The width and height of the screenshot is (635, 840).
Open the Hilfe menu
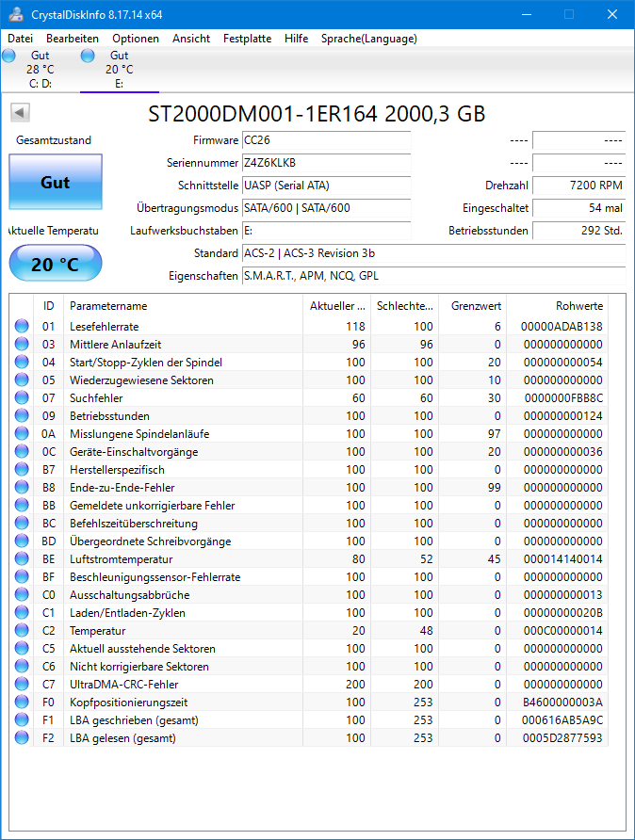tap(297, 39)
